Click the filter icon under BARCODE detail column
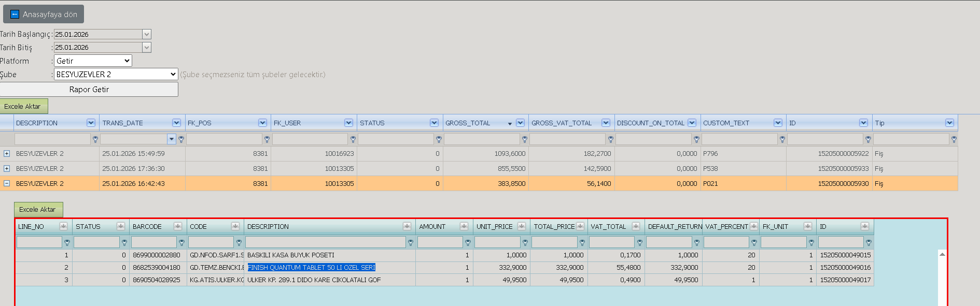This screenshot has width=980, height=306. [181, 242]
